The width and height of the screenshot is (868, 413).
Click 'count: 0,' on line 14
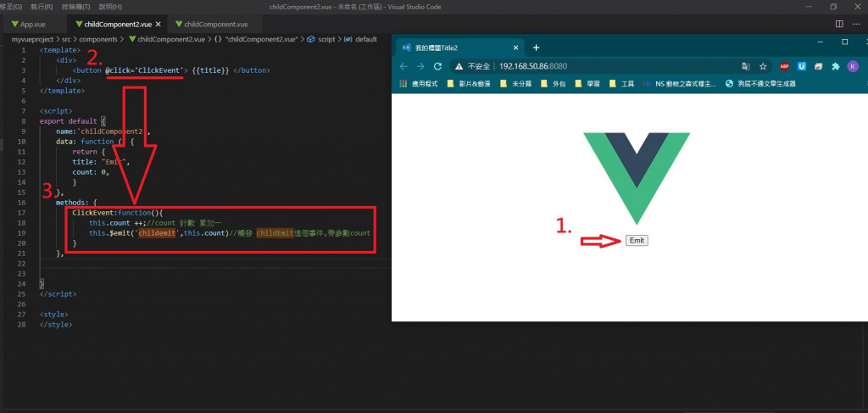pos(91,171)
